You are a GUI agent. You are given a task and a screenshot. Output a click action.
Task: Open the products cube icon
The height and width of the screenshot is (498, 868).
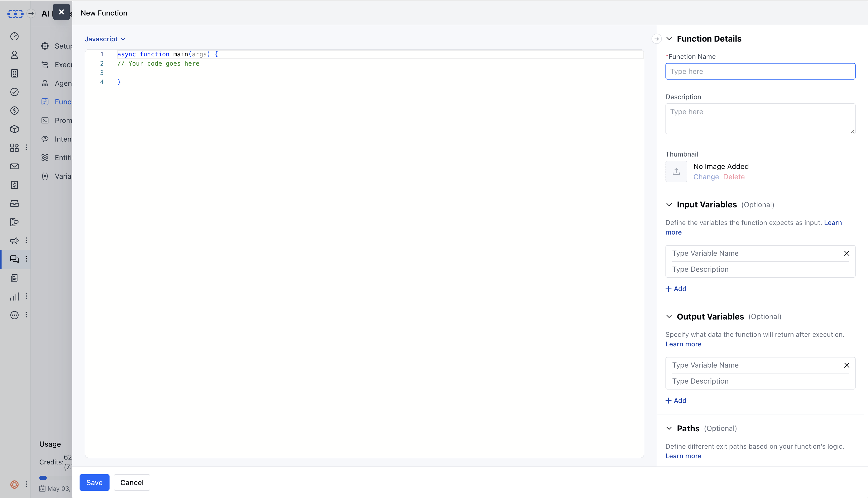pyautogui.click(x=14, y=129)
